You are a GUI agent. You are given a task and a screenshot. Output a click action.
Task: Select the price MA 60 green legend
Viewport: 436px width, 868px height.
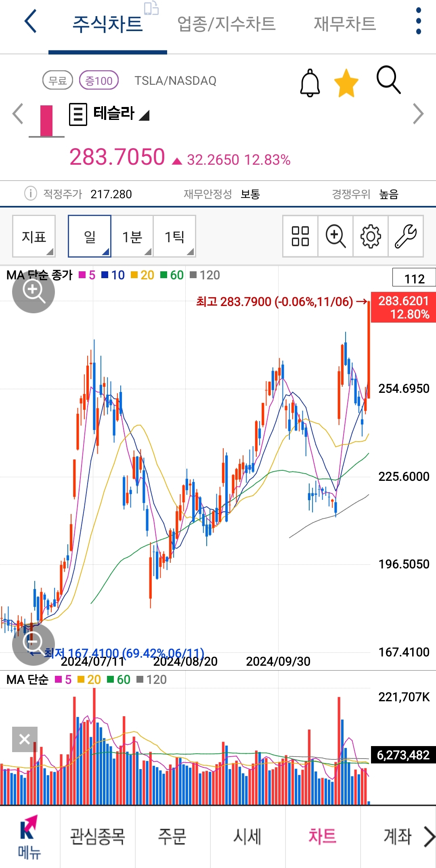(x=172, y=275)
